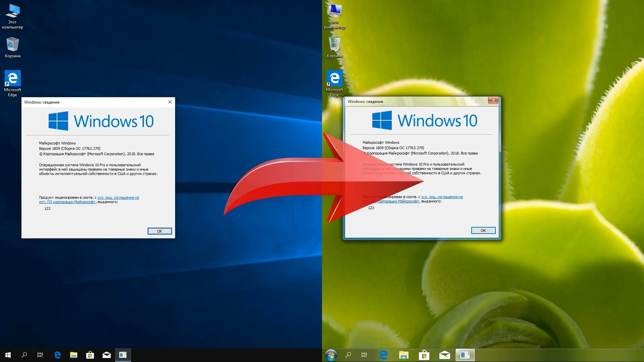The height and width of the screenshot is (362, 644).
Task: Click licensee name '123' in right dialog
Action: click(371, 208)
